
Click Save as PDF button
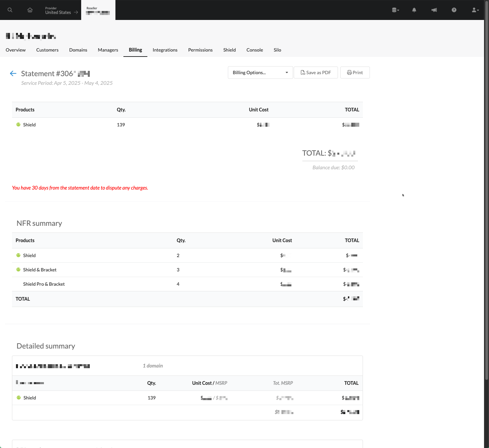pyautogui.click(x=316, y=73)
